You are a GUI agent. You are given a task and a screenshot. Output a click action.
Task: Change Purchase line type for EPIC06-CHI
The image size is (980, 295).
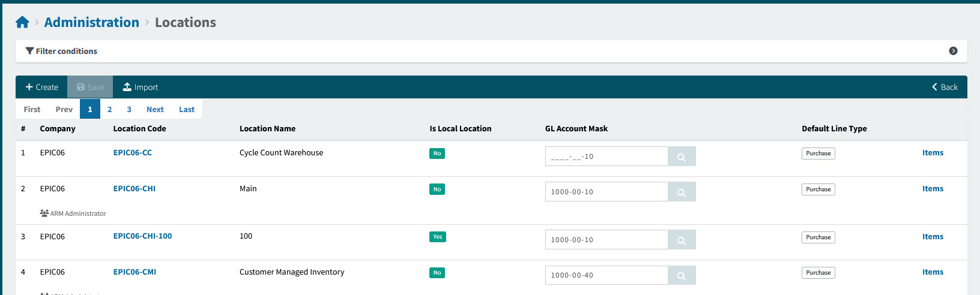coord(818,189)
